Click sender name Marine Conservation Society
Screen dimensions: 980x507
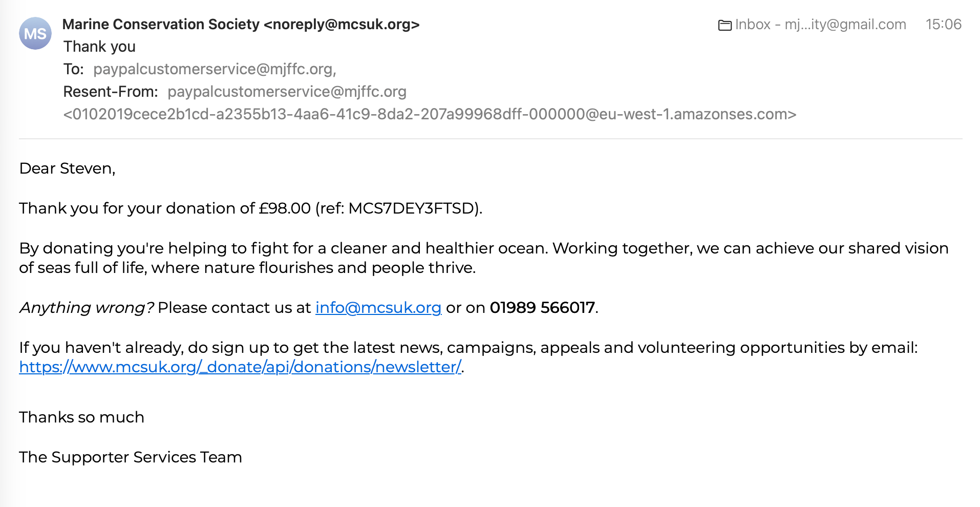tap(161, 24)
